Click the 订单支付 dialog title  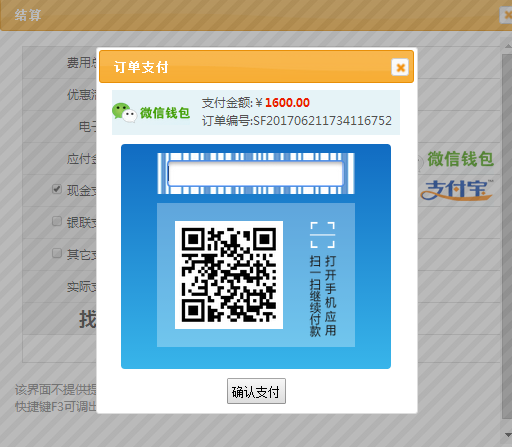pos(141,67)
